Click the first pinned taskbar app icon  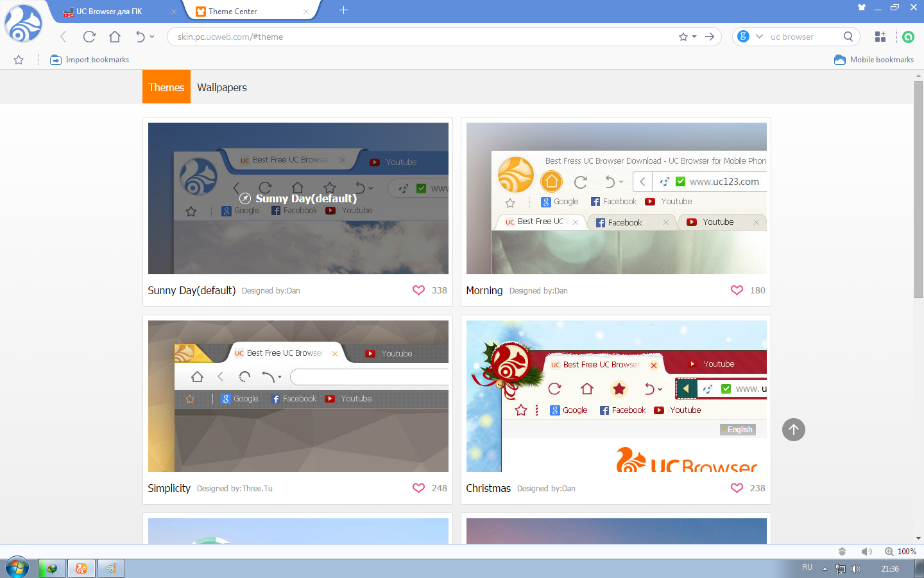52,568
